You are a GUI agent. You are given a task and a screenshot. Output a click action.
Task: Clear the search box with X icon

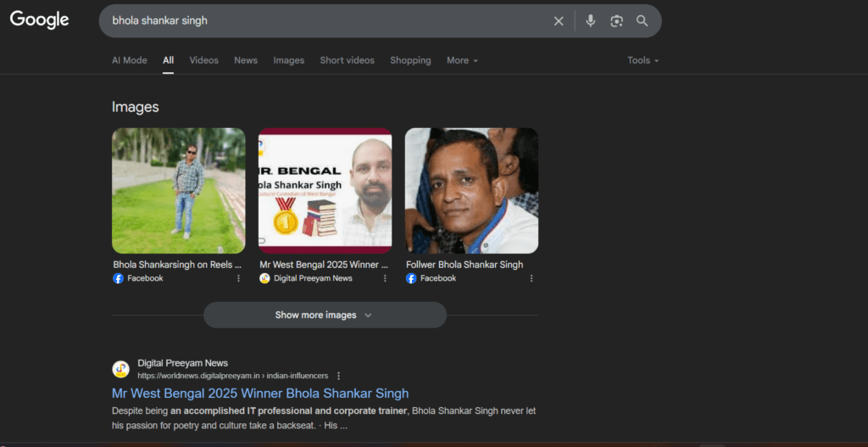559,21
